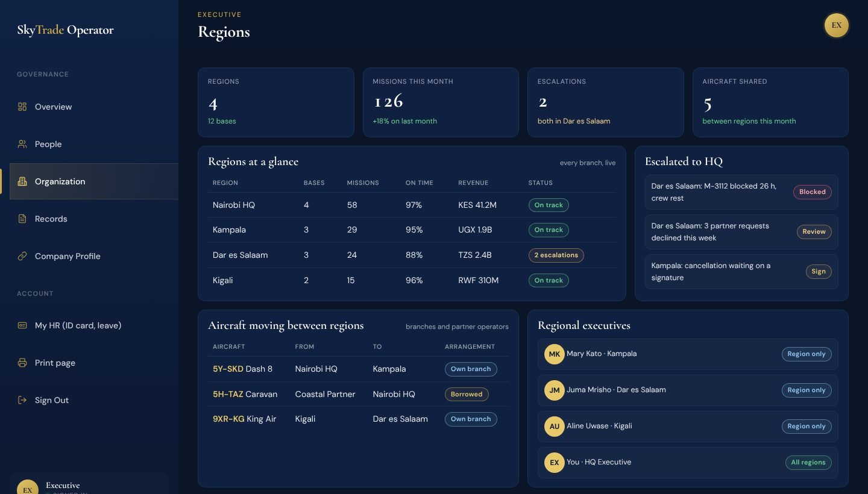Open the Overview menu item
The image size is (868, 494).
[94, 107]
